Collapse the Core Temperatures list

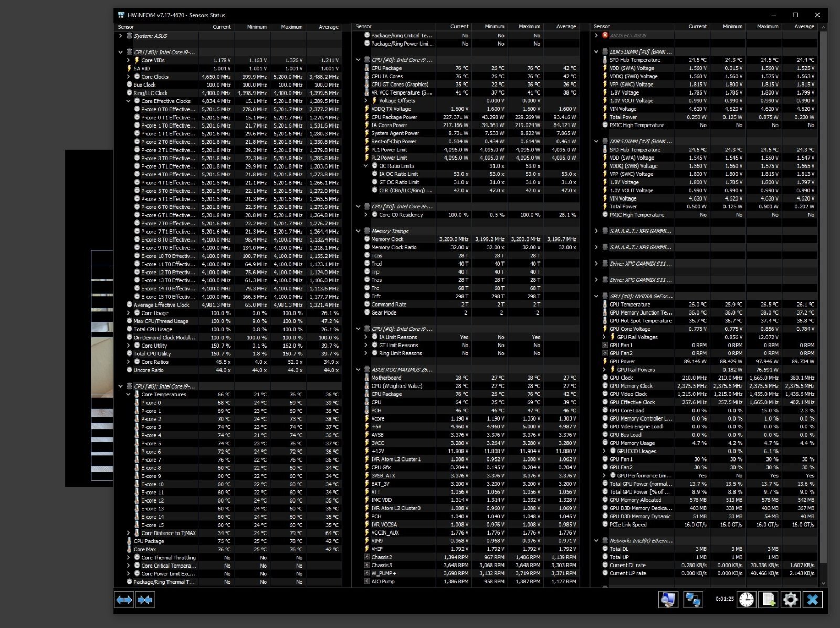(x=128, y=394)
